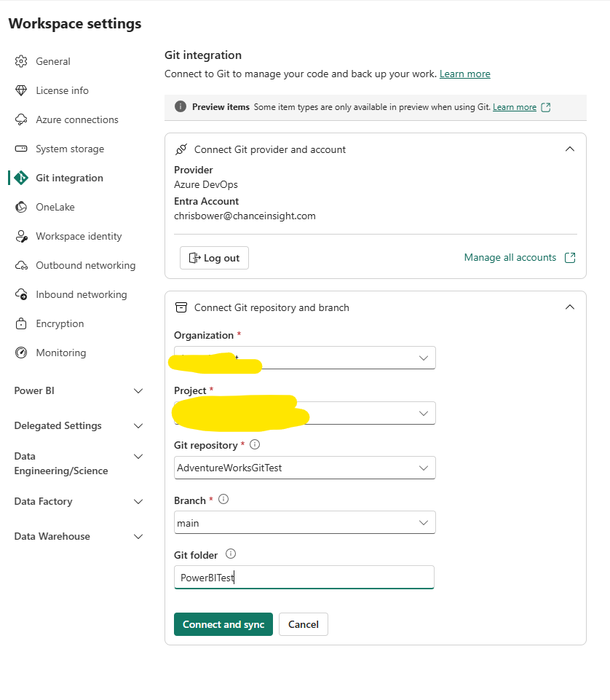The image size is (610, 700).
Task: Select the License info icon in sidebar
Action: 22,90
